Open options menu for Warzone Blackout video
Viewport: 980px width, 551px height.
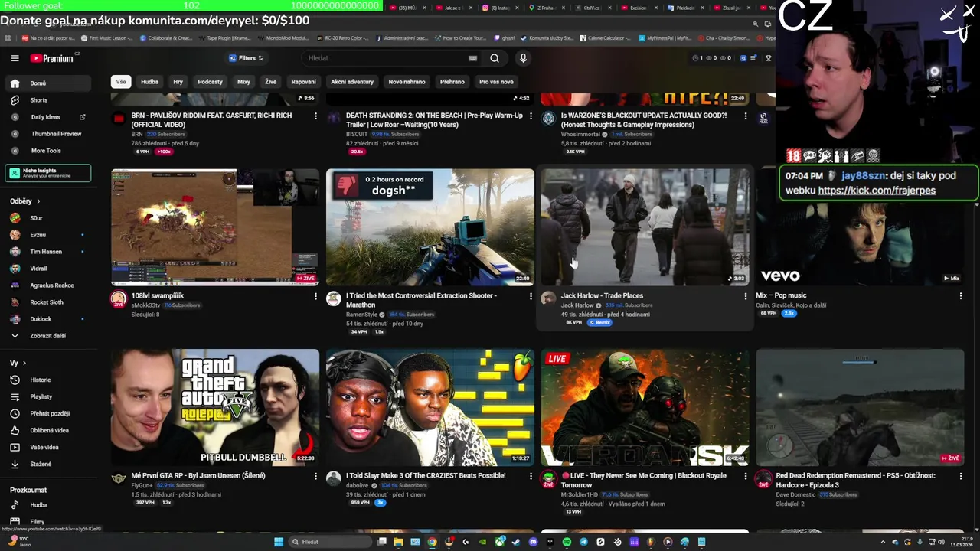point(746,116)
